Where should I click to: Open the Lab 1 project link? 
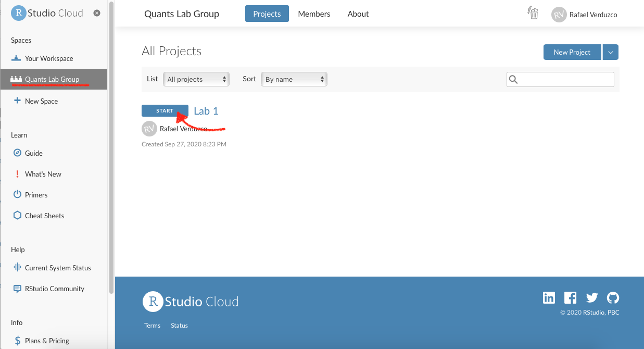pos(206,110)
